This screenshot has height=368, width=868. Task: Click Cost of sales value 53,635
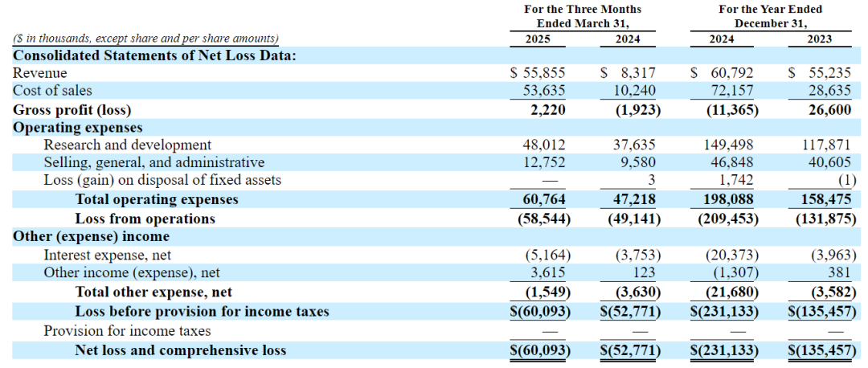546,90
